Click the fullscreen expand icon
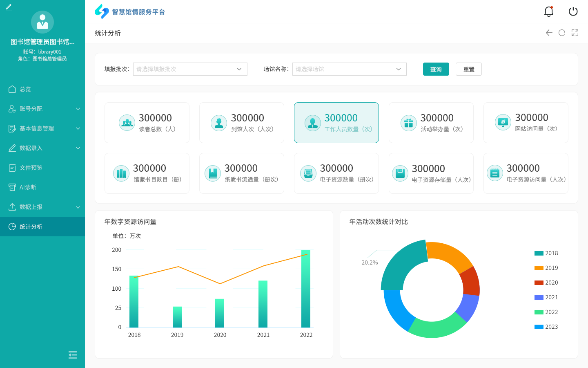588x368 pixels. (575, 33)
